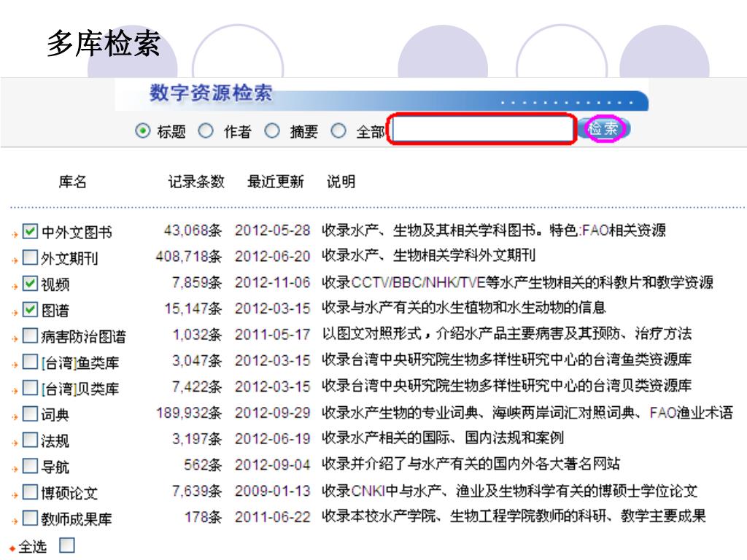Click the 2009-01-13 update date
This screenshot has height=560, width=747.
[x=273, y=491]
